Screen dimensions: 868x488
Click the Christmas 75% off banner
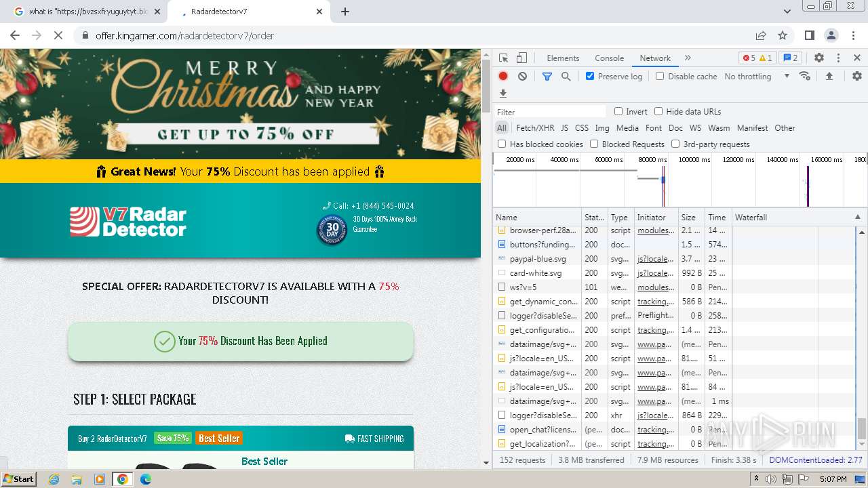coord(241,104)
